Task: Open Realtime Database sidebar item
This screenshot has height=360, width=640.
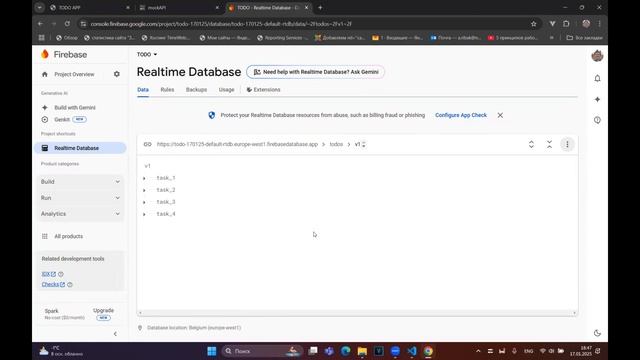Action: pyautogui.click(x=80, y=148)
